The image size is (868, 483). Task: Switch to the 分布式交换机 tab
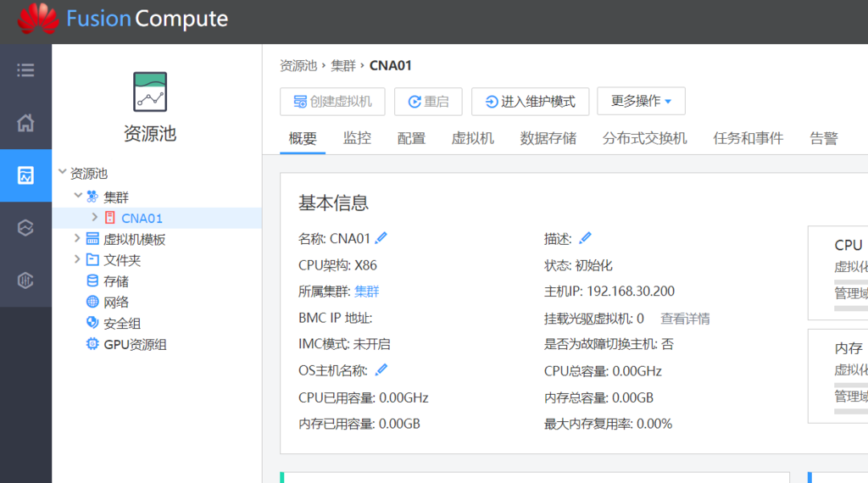(x=644, y=138)
